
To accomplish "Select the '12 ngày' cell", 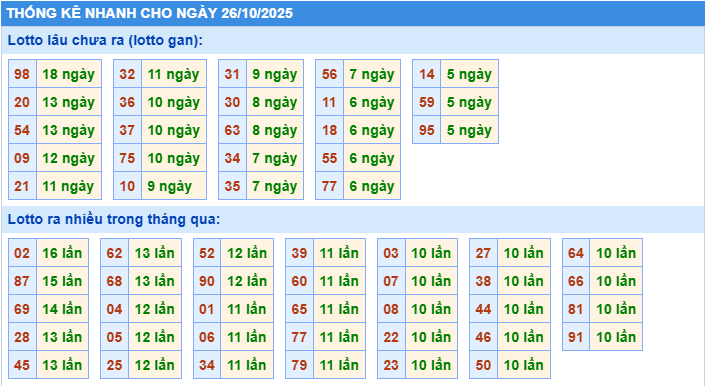I will coord(69,158).
